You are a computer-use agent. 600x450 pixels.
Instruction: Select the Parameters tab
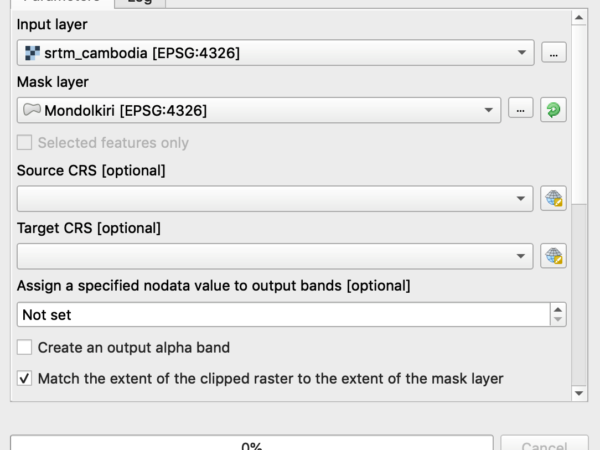click(x=62, y=2)
